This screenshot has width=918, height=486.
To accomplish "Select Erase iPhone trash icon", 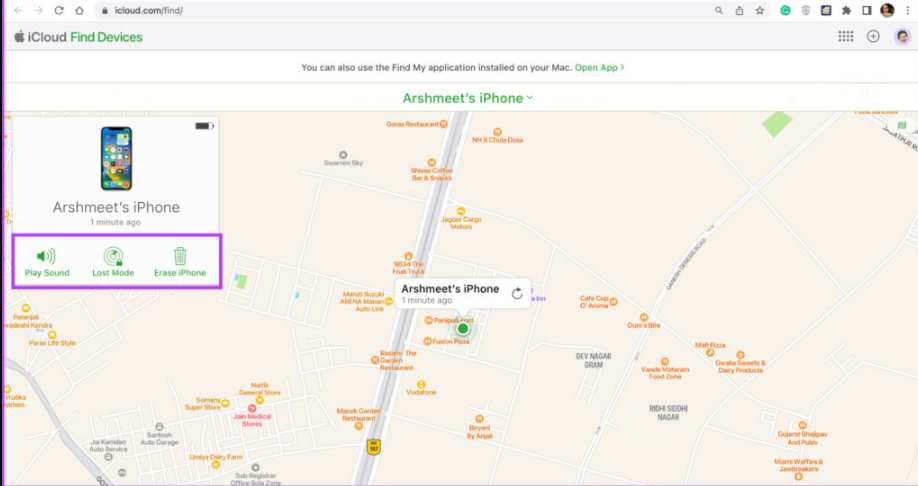I will coord(180,256).
